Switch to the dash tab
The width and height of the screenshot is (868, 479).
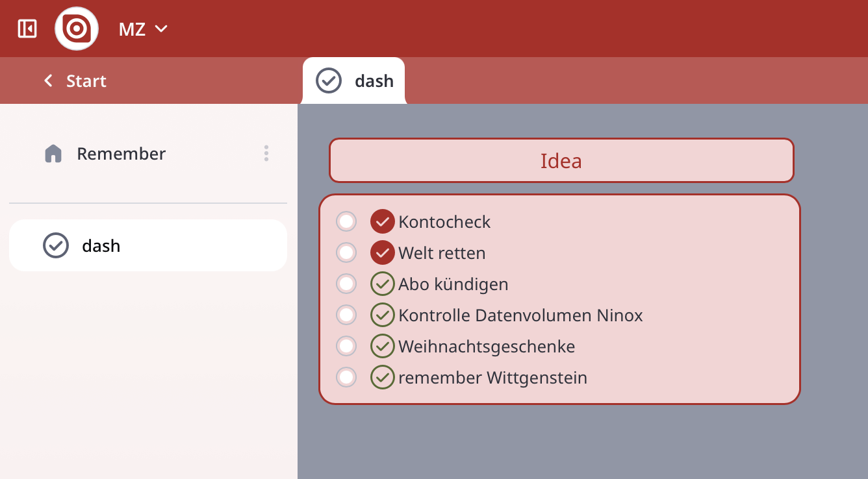point(355,81)
